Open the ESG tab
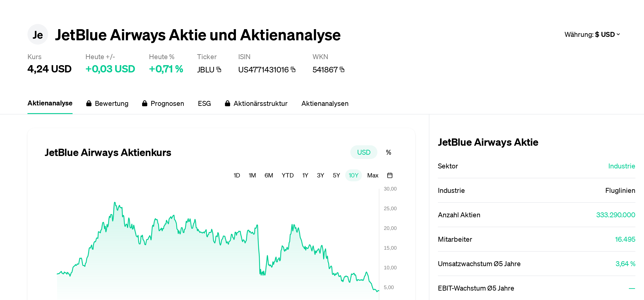 pos(204,103)
